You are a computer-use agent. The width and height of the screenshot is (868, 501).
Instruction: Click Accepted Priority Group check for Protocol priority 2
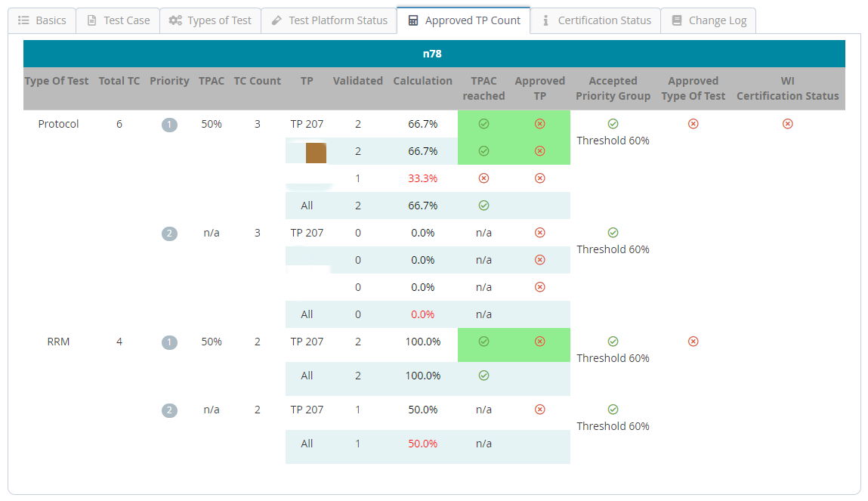(613, 233)
